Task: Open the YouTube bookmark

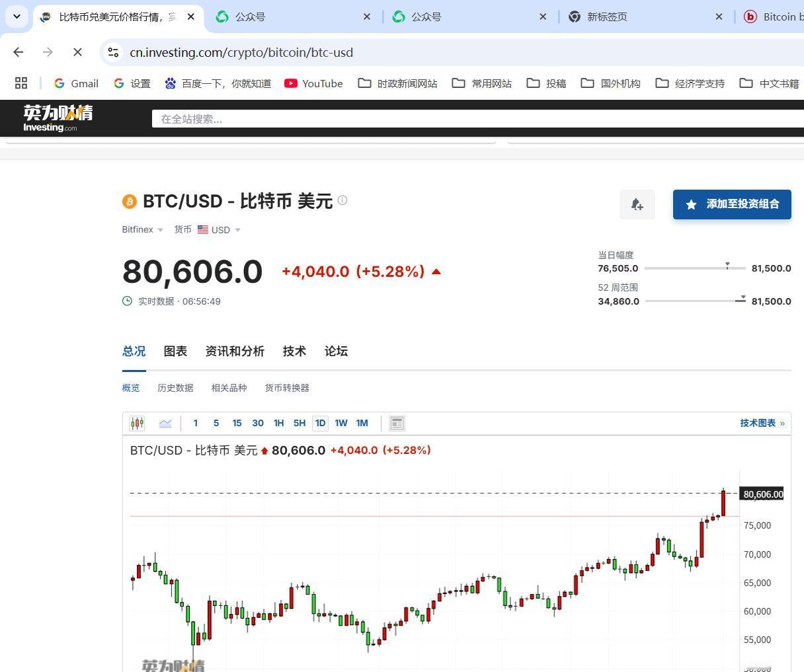Action: coord(313,83)
